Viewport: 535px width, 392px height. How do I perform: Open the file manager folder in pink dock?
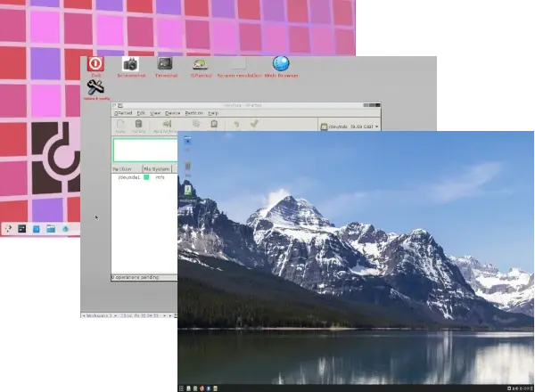[x=51, y=229]
